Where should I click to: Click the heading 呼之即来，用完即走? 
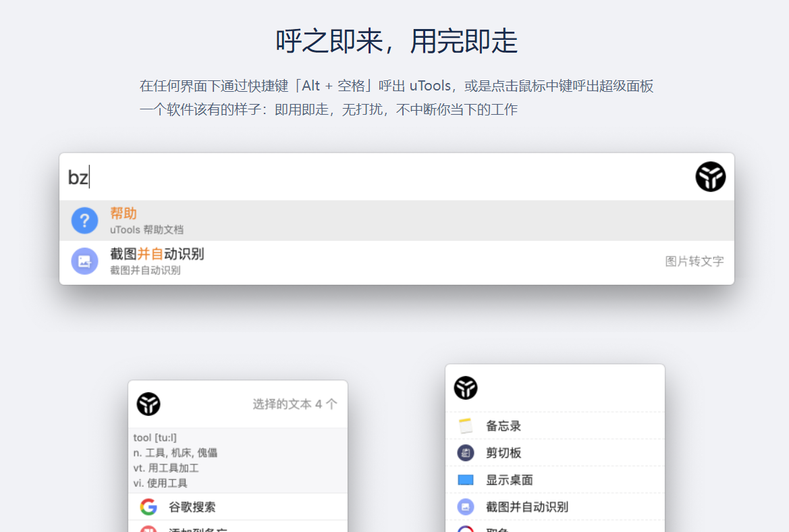(x=396, y=41)
